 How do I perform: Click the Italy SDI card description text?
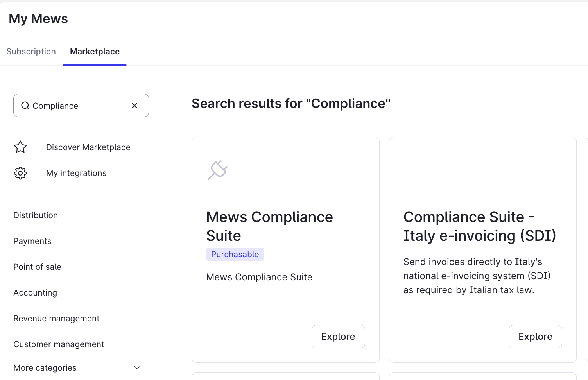[x=477, y=276]
